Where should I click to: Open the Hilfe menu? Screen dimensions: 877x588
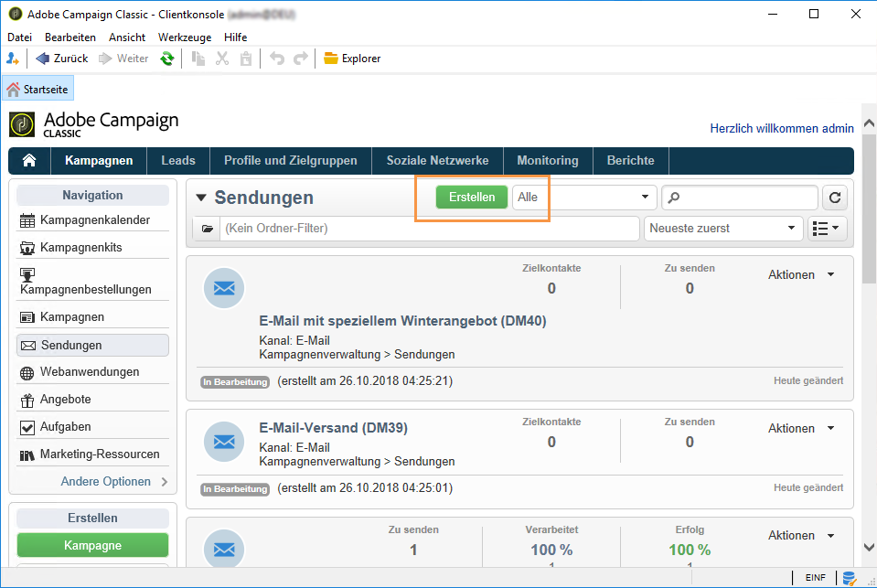(235, 37)
